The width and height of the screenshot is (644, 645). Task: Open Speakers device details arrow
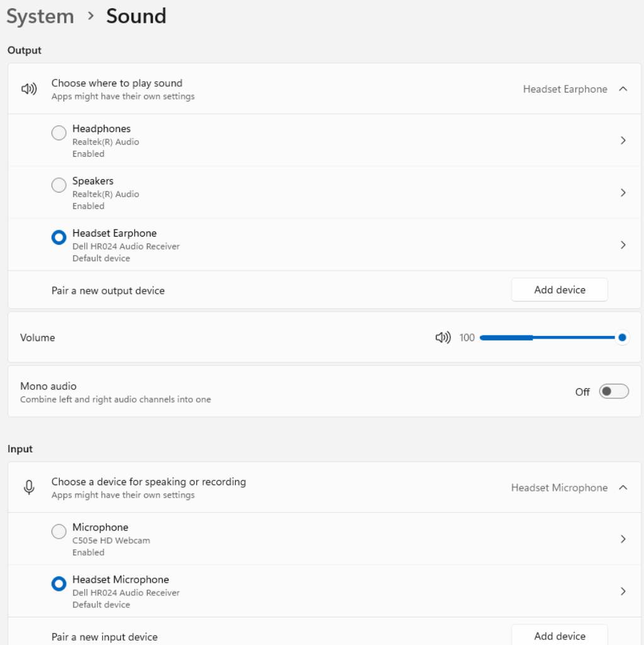tap(623, 193)
